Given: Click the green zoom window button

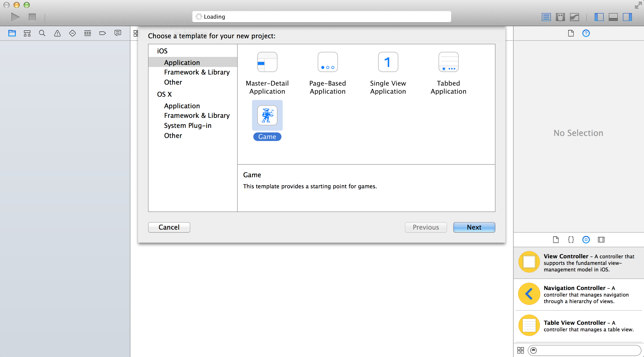Looking at the screenshot, I should [x=27, y=5].
